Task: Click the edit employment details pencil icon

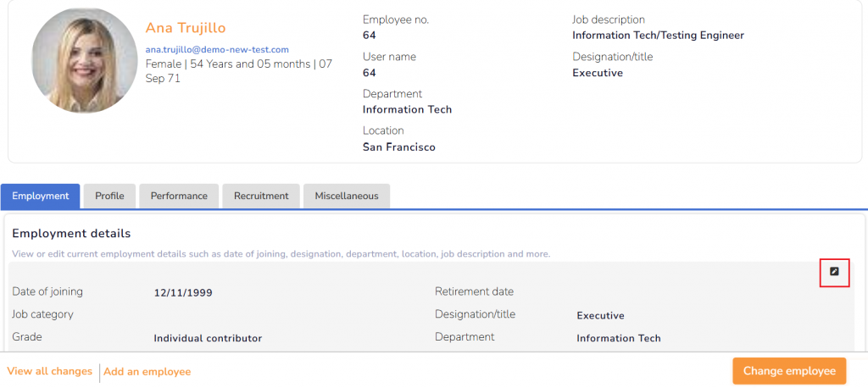Action: [x=834, y=272]
